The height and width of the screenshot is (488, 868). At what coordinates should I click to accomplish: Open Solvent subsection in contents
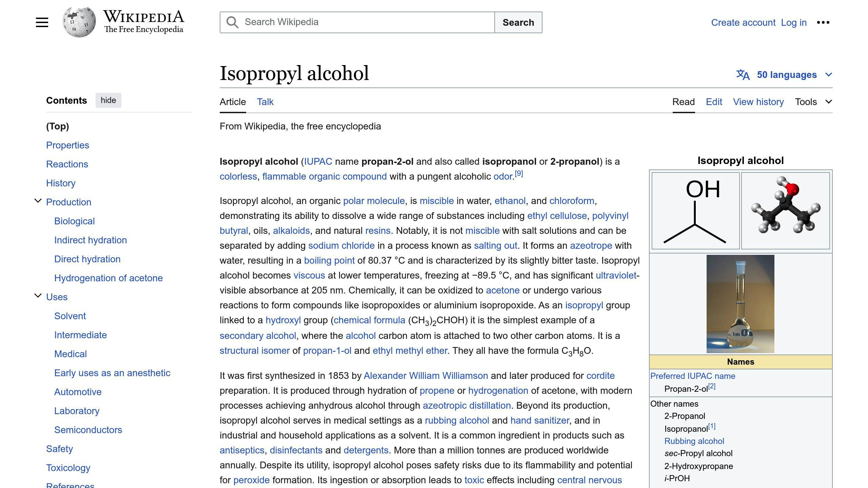tap(70, 316)
